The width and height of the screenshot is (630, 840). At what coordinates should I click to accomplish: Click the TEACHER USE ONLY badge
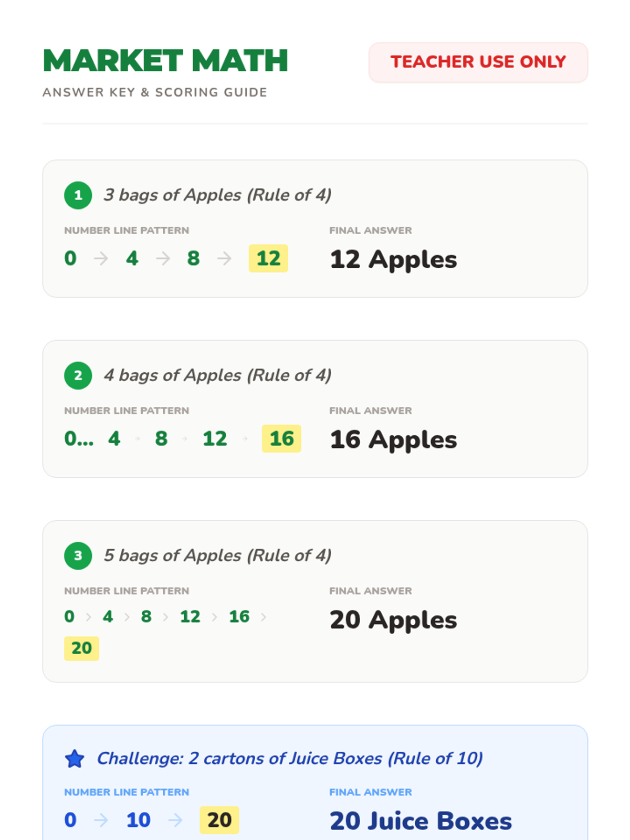coord(478,62)
